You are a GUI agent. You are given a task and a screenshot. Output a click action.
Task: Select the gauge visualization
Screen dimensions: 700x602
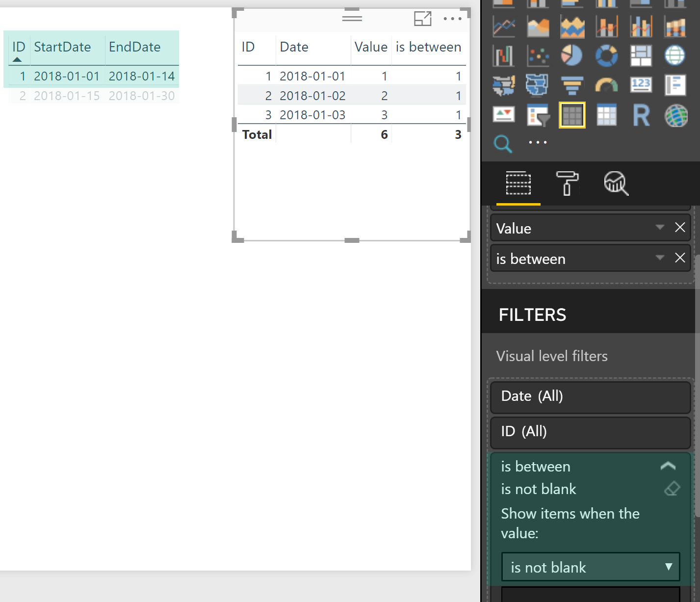point(607,85)
